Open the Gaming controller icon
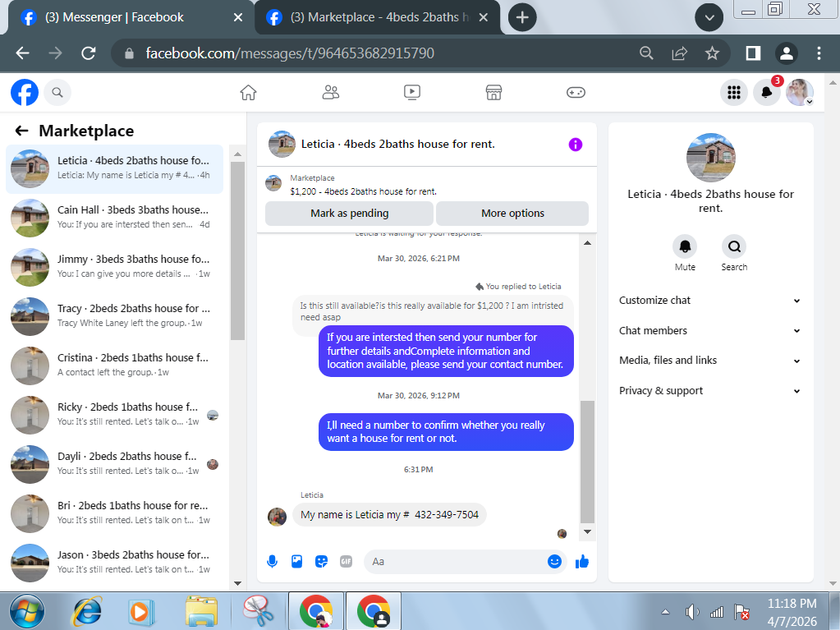 (x=576, y=93)
